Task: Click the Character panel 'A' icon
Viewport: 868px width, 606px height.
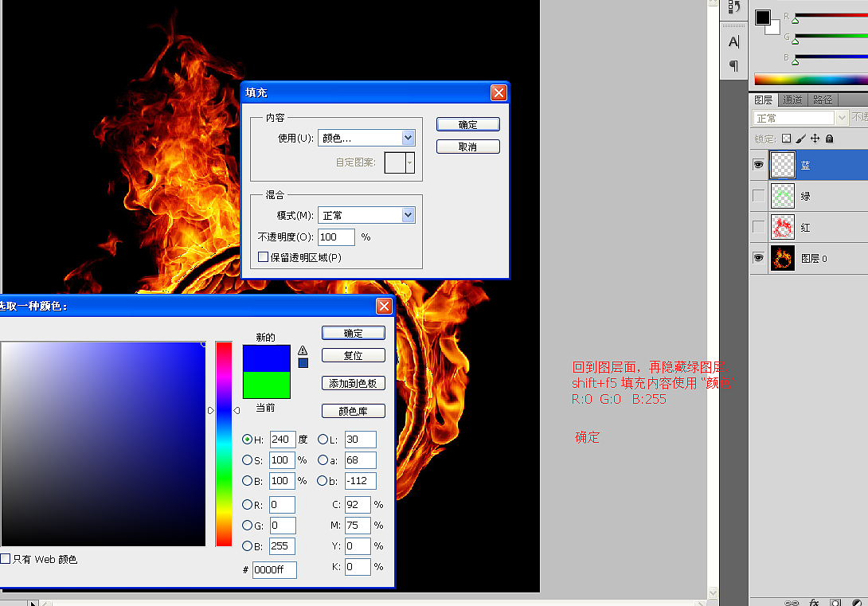Action: pyautogui.click(x=733, y=42)
